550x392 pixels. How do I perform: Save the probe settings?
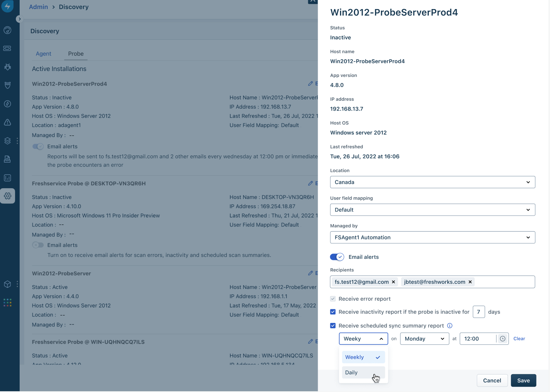click(524, 381)
